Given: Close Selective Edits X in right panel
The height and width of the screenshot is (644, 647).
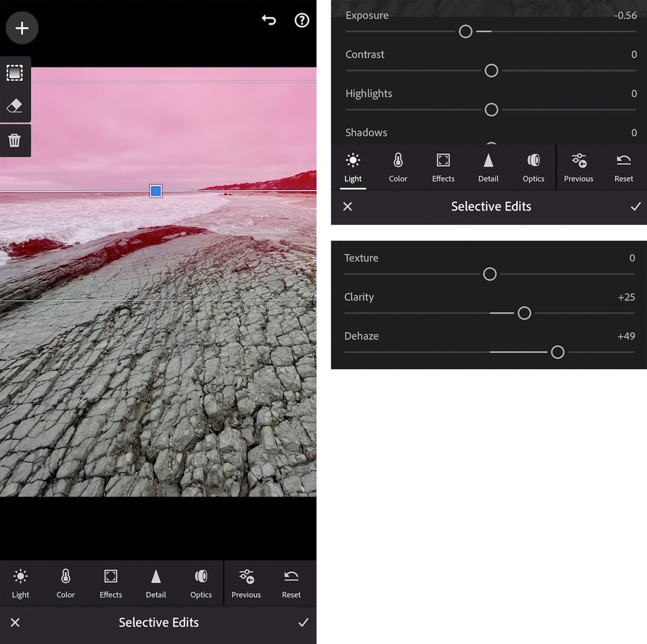Looking at the screenshot, I should [348, 207].
